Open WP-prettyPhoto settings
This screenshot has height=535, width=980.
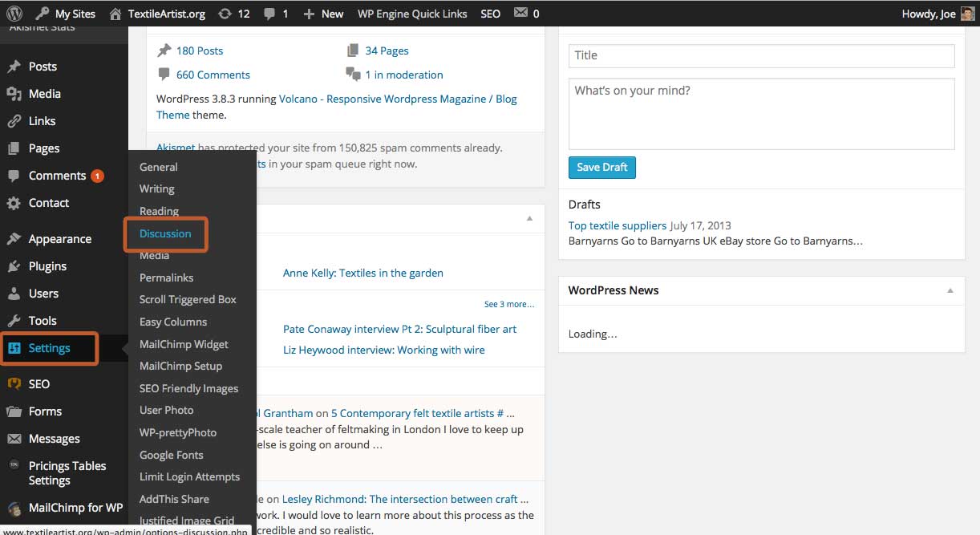click(x=178, y=432)
